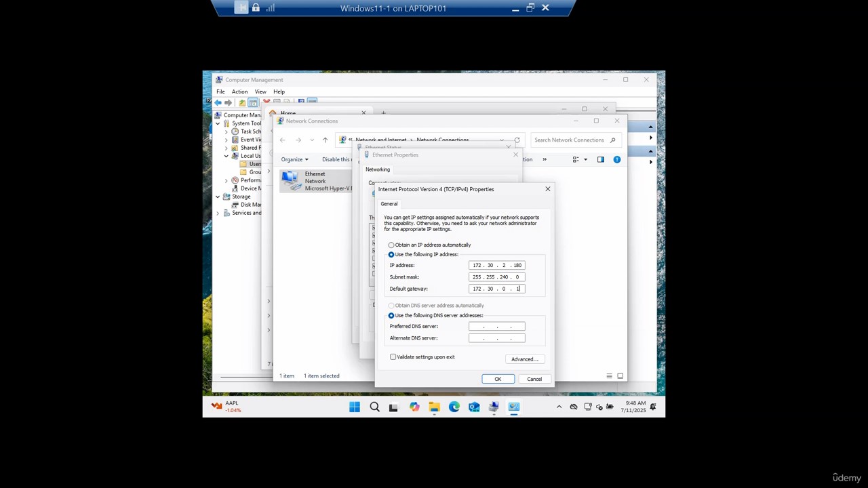Select Use the following IP address

(x=391, y=254)
